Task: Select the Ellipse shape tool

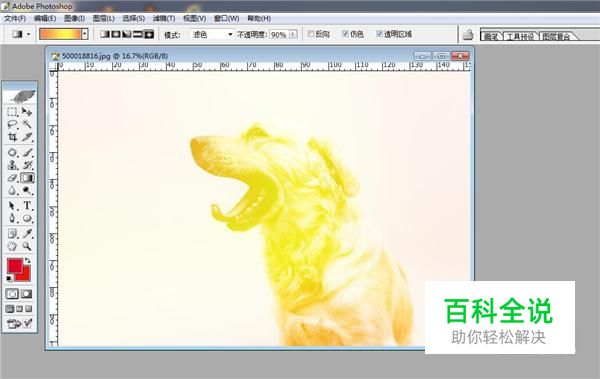Action: (27, 218)
